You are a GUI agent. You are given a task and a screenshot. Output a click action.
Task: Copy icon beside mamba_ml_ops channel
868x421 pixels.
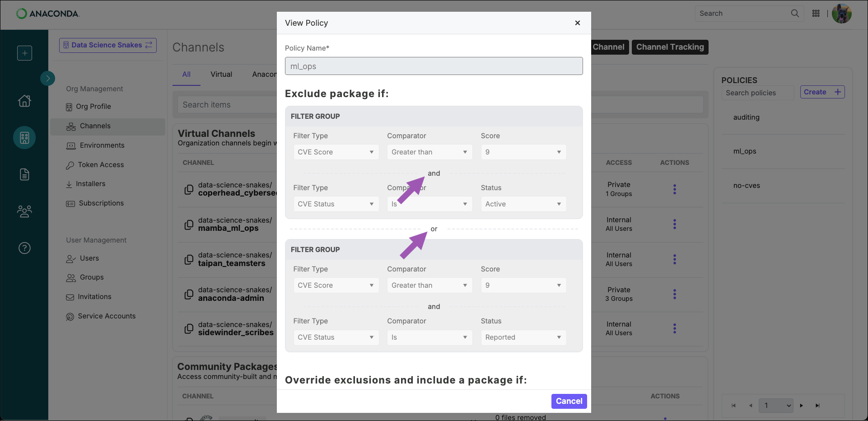coord(189,225)
